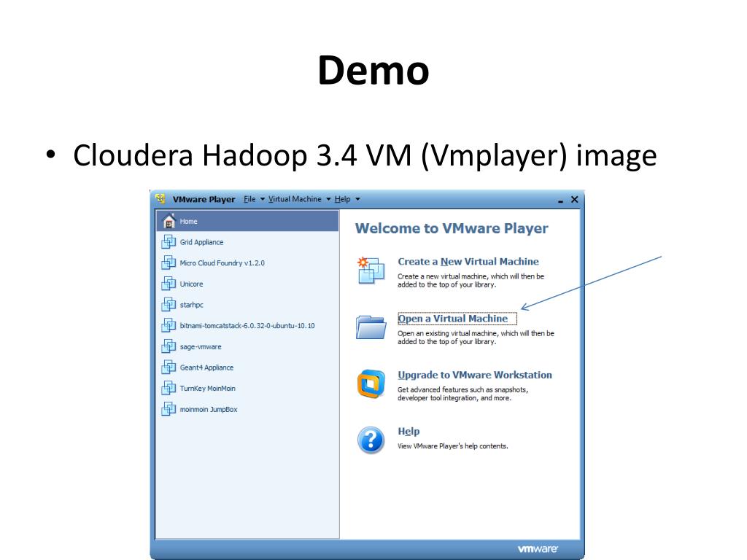Click the Upgrade to VMware Workstation link

(475, 375)
